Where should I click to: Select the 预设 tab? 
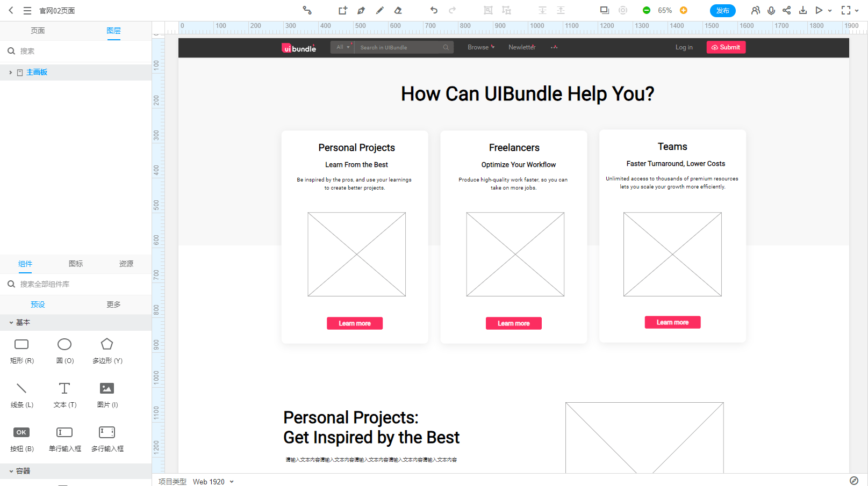coord(38,304)
